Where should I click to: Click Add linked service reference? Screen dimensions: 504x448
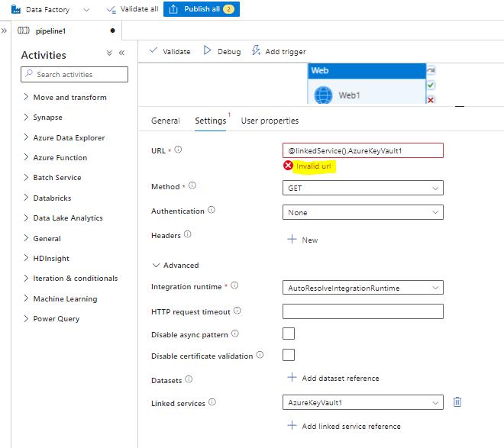point(344,426)
